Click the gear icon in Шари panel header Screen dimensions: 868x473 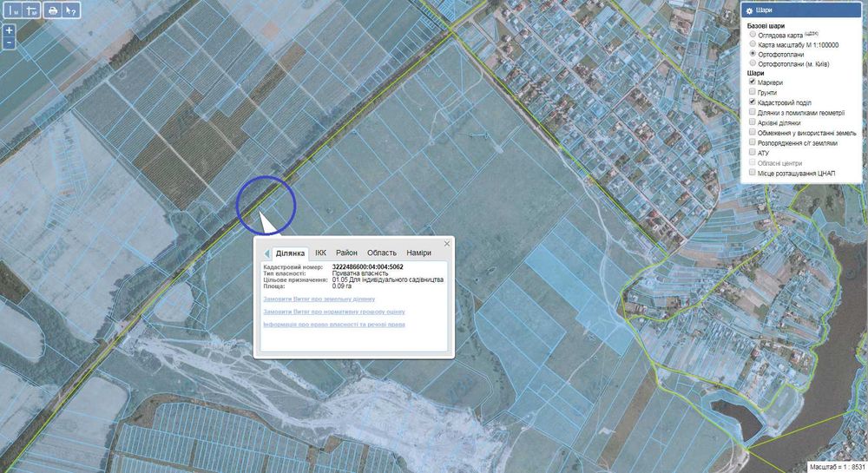749,10
